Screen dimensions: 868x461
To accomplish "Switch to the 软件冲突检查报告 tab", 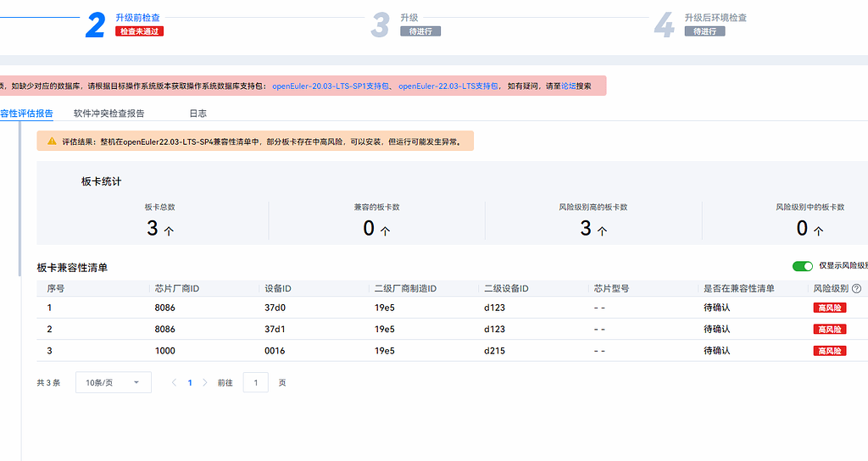I will point(108,114).
